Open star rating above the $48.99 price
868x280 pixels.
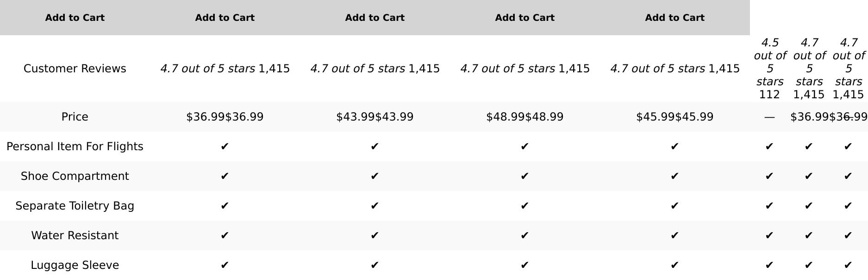pos(507,69)
